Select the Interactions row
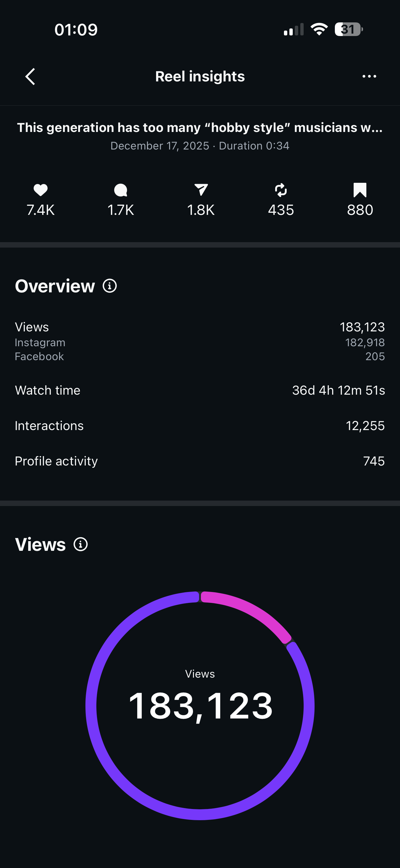 200,426
